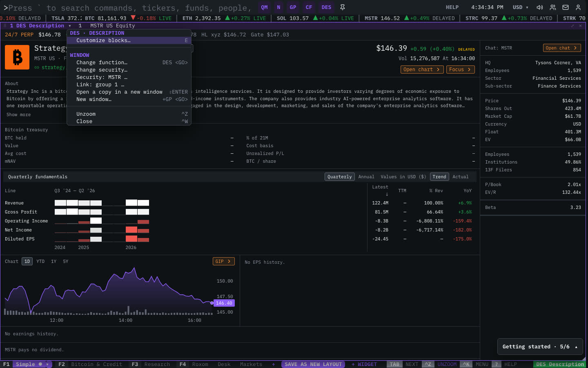Screen dimensions: 588x368
Task: Select the 1D chart range
Action: (27, 261)
